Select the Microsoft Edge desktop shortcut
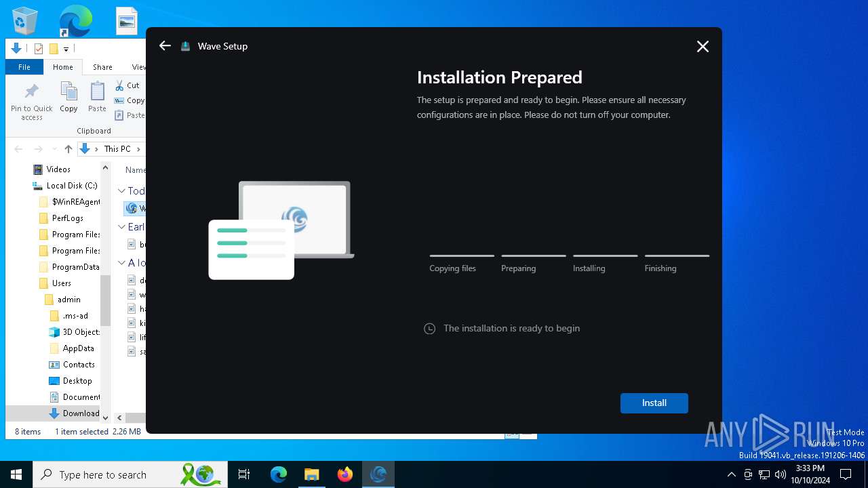Viewport: 868px width, 488px height. [x=75, y=21]
